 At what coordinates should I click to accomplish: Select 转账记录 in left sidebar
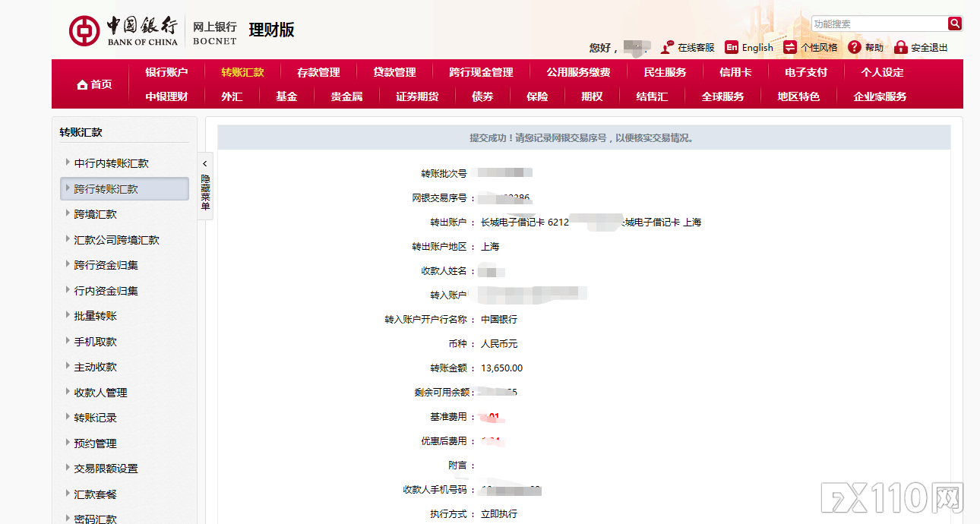point(95,418)
